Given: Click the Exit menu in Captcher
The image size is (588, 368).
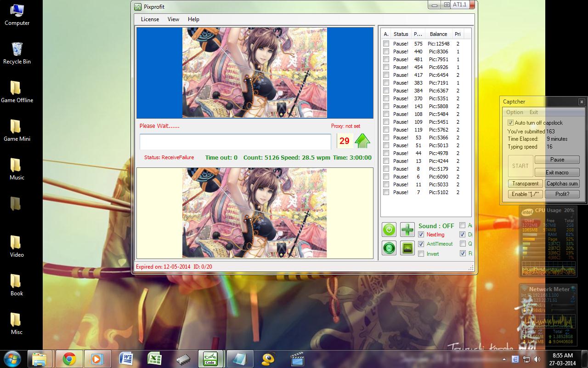Looking at the screenshot, I should pos(534,112).
